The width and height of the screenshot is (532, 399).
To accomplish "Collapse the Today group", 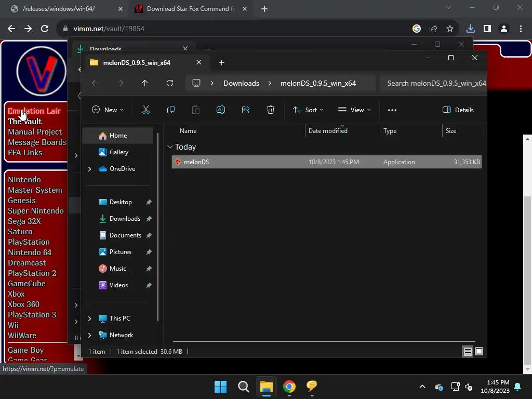I will tap(170, 147).
